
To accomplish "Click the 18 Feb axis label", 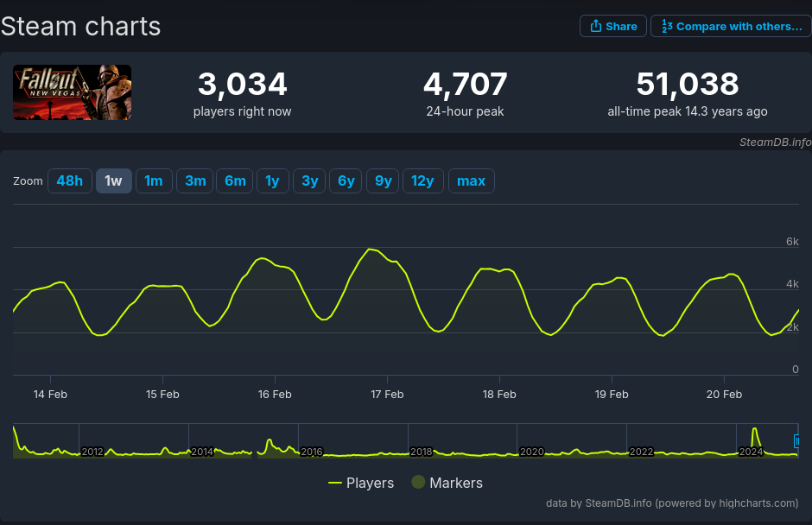I will 499,395.
